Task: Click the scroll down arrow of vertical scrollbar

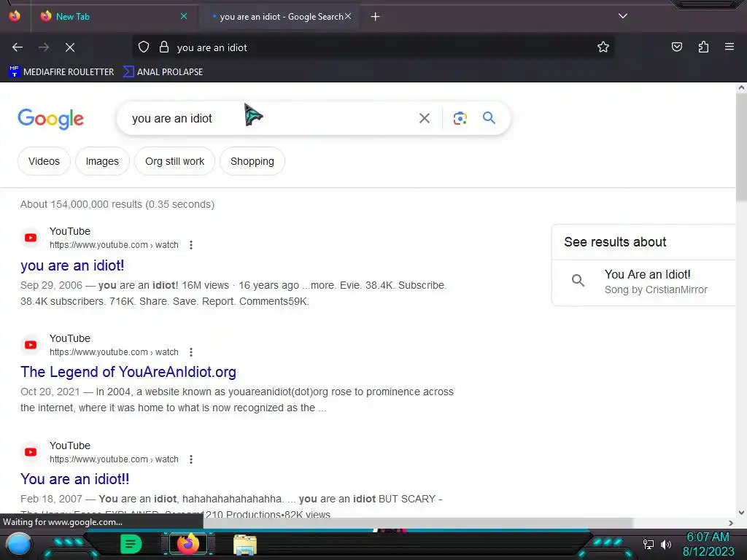Action: [x=741, y=513]
